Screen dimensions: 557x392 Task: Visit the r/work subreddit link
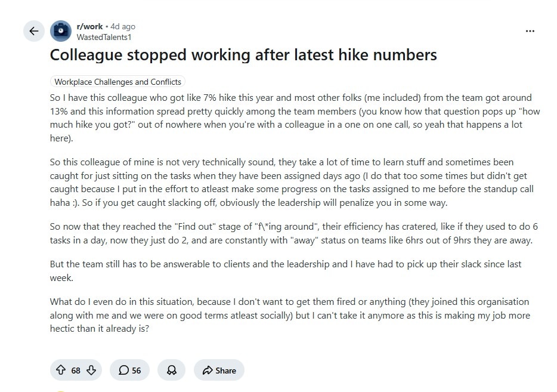click(x=89, y=26)
